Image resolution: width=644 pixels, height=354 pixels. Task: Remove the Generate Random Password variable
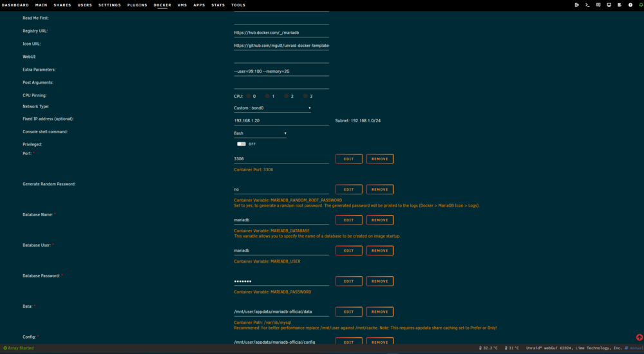(380, 189)
